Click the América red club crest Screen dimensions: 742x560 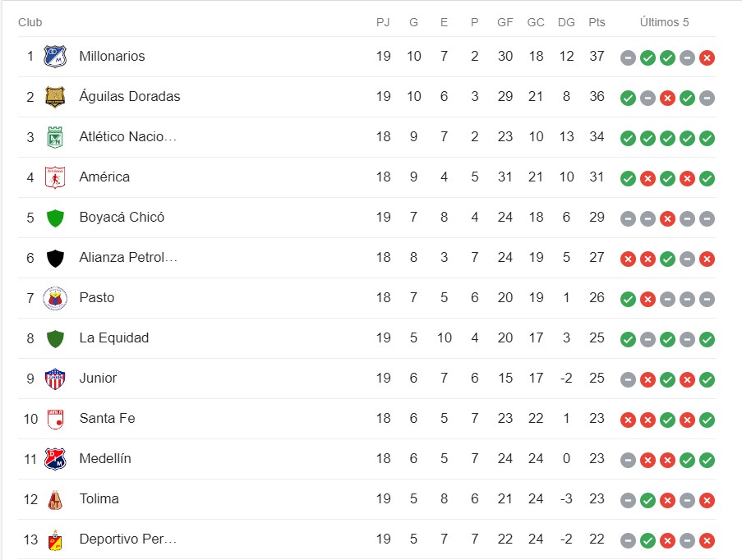coord(55,177)
